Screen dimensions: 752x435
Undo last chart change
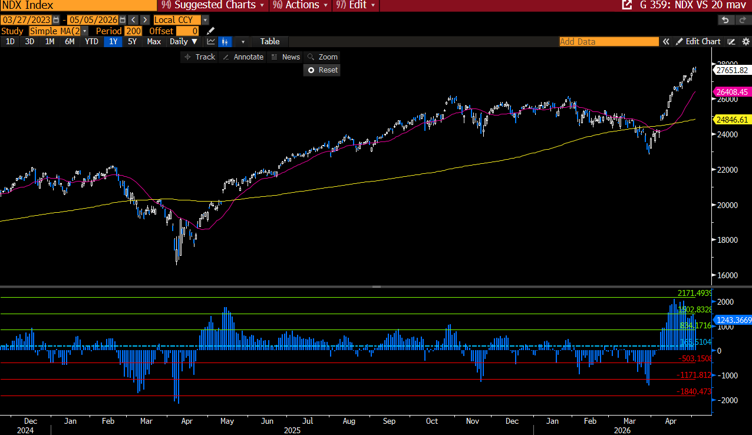click(x=725, y=20)
